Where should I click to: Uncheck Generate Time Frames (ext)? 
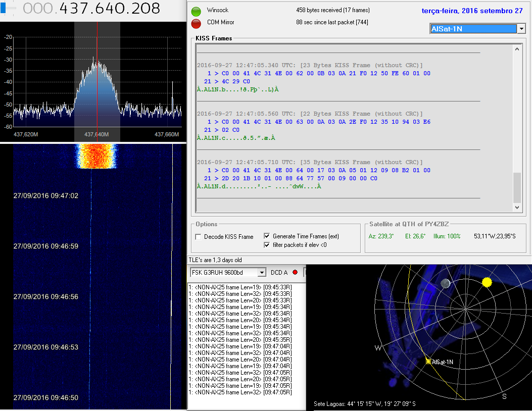(x=267, y=236)
